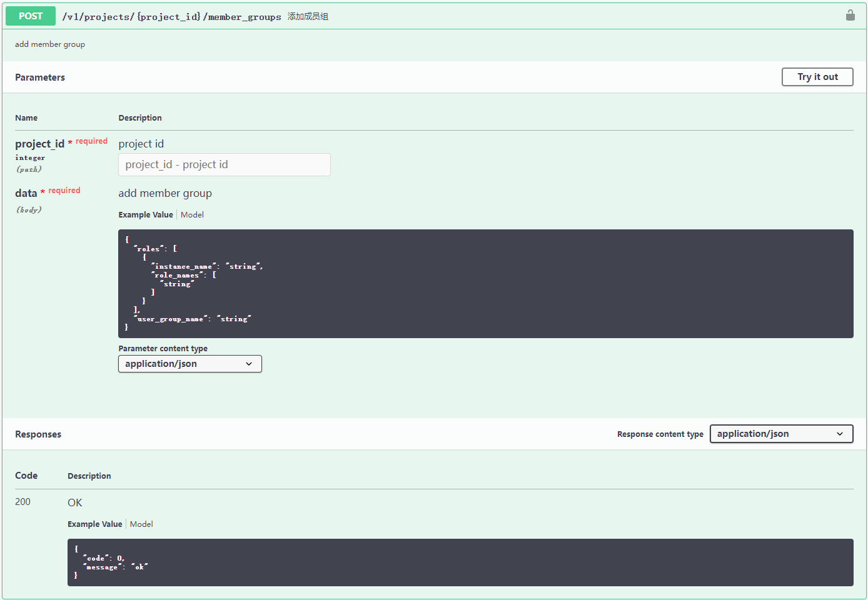This screenshot has width=868, height=600.
Task: Click the unlocked padlock authorize icon
Action: 850,16
